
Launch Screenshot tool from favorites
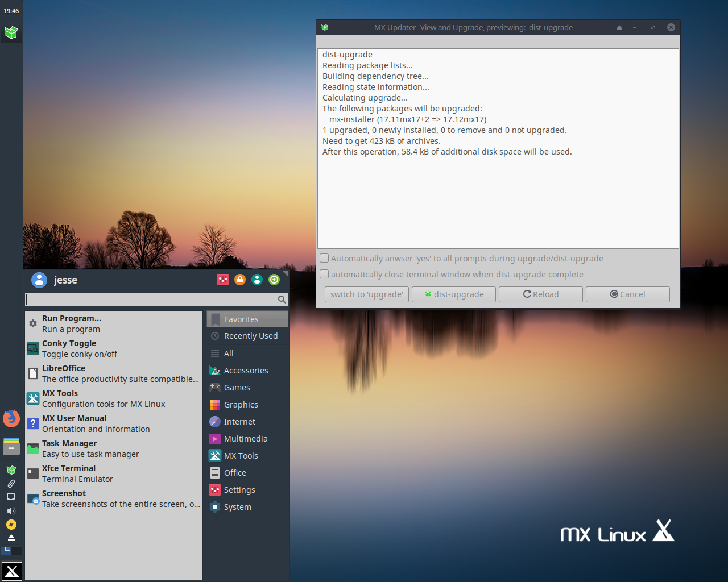point(114,498)
